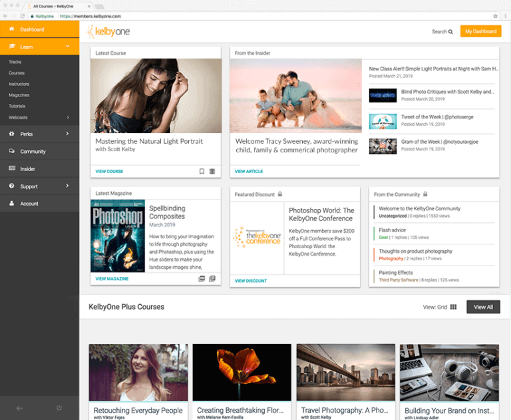The image size is (511, 420).
Task: Go to Community in sidebar
Action: (x=33, y=151)
